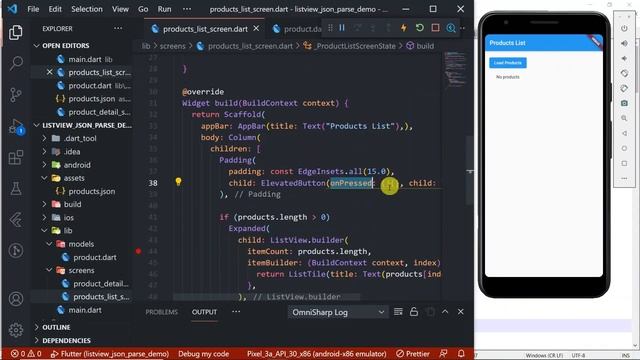Open notifications bell in status bar
This screenshot has height=360, width=640.
tap(461, 353)
